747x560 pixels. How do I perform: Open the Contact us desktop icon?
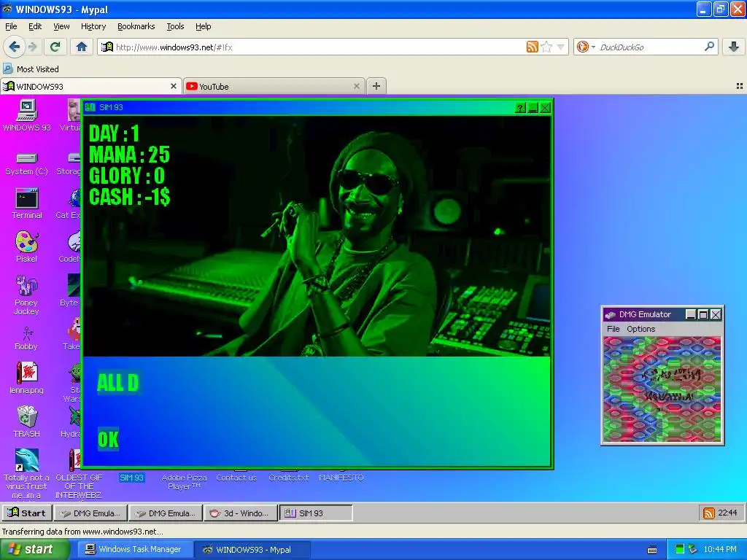click(x=236, y=477)
